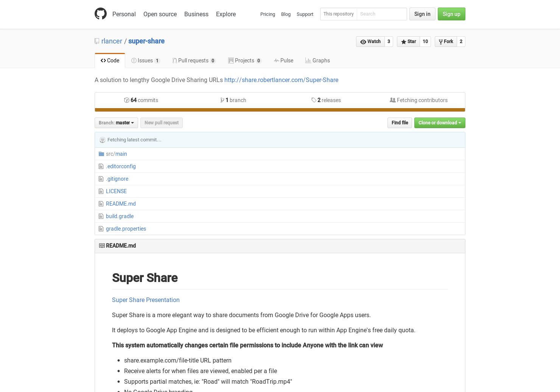
Task: Open the gradle.properties file
Action: (126, 229)
